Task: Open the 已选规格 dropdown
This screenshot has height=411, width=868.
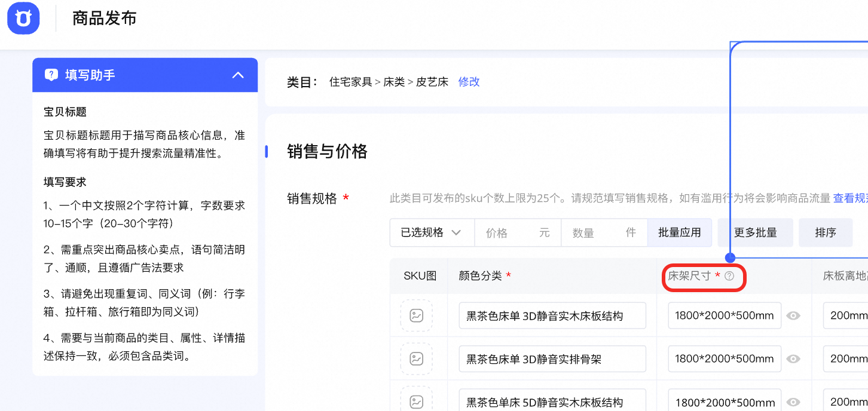Action: tap(432, 232)
